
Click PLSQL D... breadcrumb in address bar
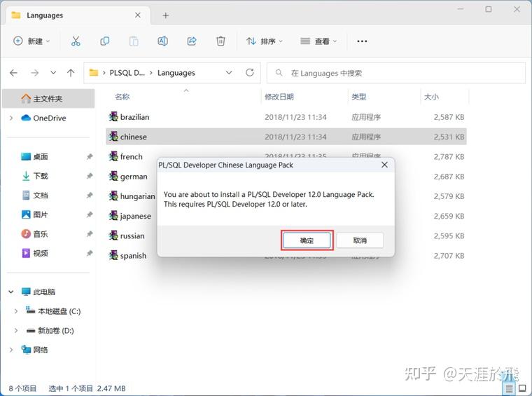coord(127,73)
